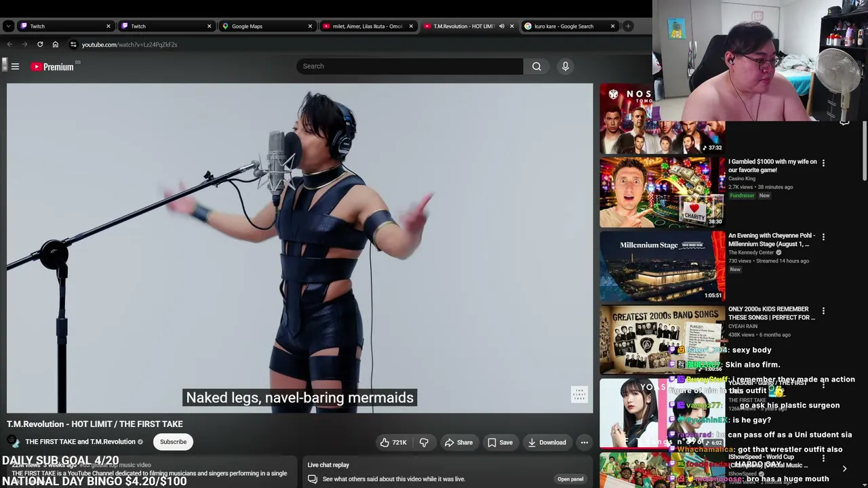Switch to the leftmost Twitch tab
Image resolution: width=868 pixels, height=488 pixels.
[65, 26]
